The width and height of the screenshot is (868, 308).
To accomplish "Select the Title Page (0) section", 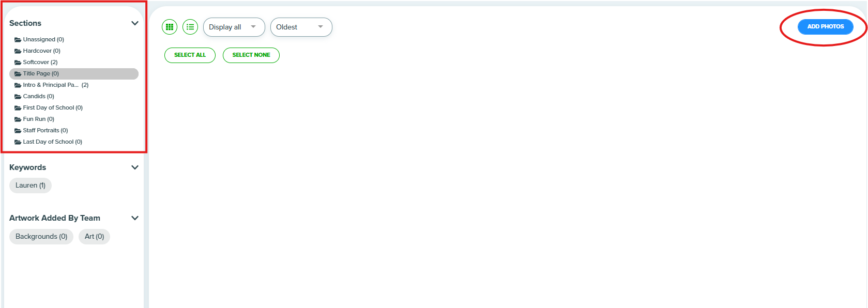I will (74, 73).
